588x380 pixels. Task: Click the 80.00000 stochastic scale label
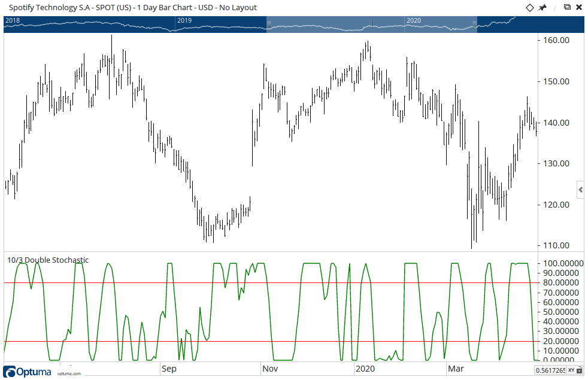coord(561,283)
